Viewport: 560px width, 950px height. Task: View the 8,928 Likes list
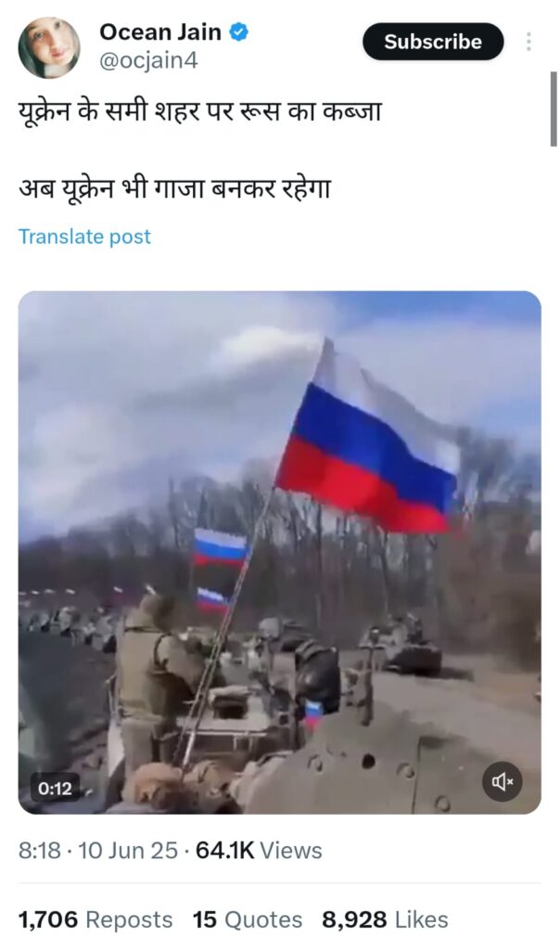(x=385, y=919)
